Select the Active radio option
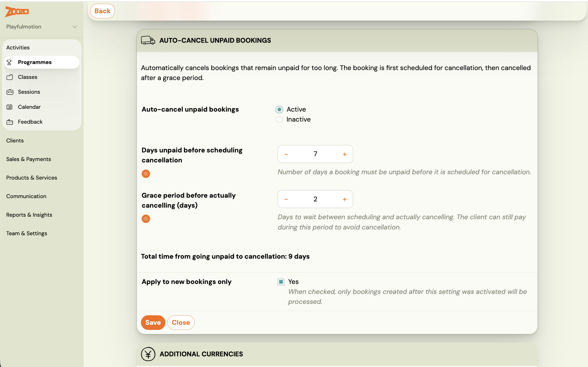The image size is (588, 367). (279, 109)
